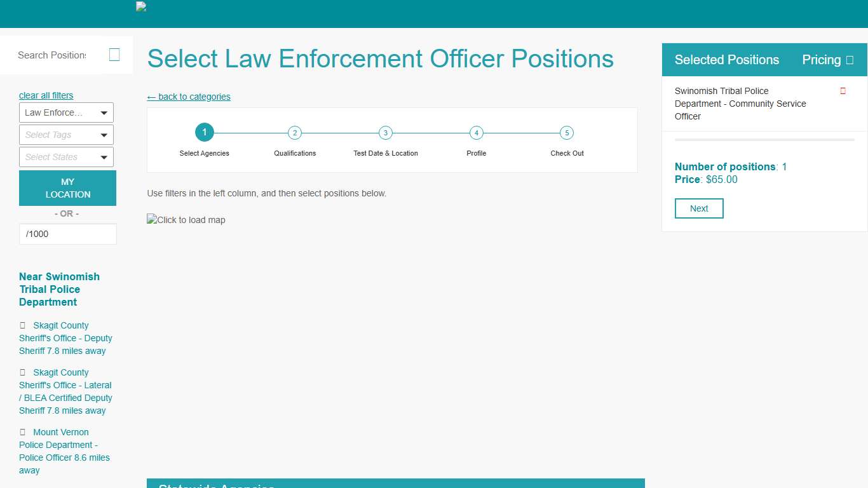Click the search icon beside Search Positions
Screen dimensions: 868x488
[114, 54]
